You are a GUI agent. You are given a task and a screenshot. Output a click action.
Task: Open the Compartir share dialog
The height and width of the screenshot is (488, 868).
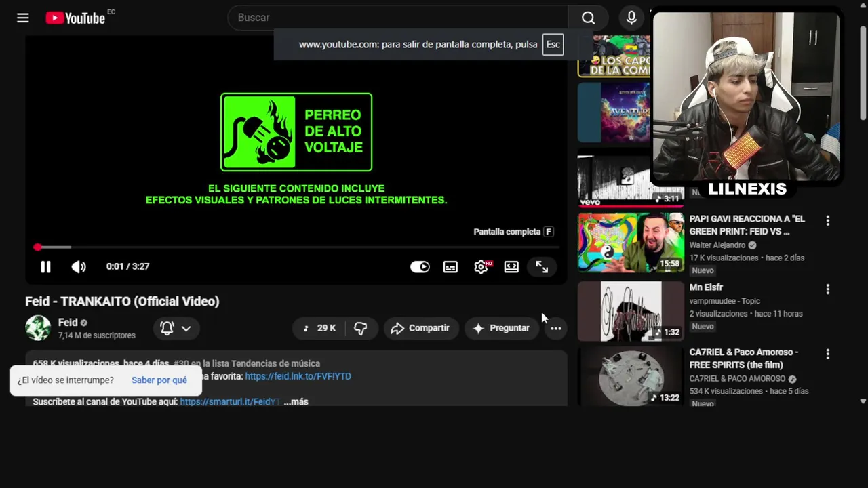[x=420, y=328]
